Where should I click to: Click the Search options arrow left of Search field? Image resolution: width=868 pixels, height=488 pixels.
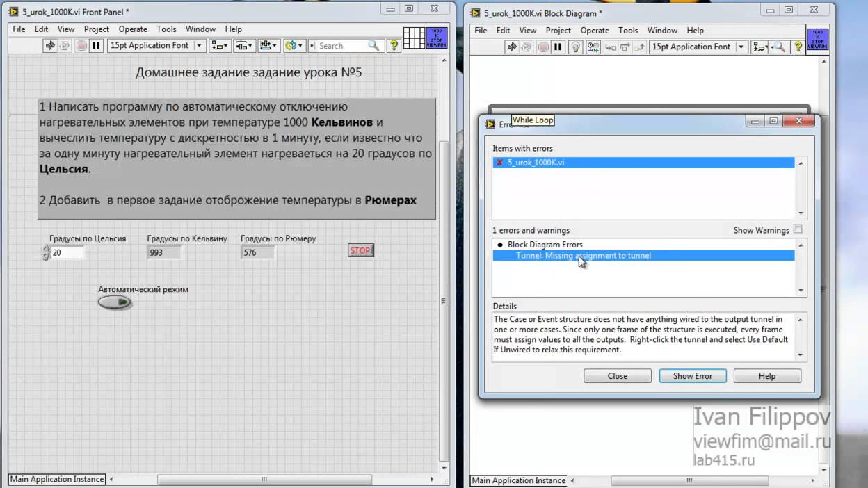coord(312,46)
